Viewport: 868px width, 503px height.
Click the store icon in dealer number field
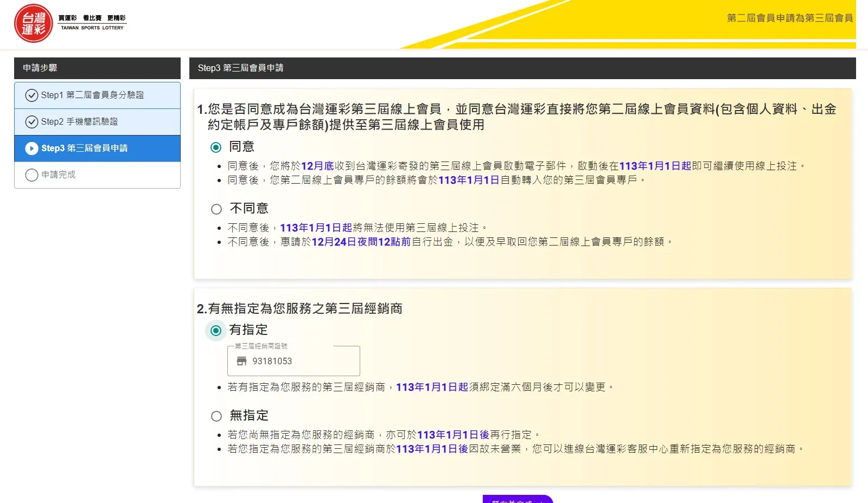(x=242, y=361)
